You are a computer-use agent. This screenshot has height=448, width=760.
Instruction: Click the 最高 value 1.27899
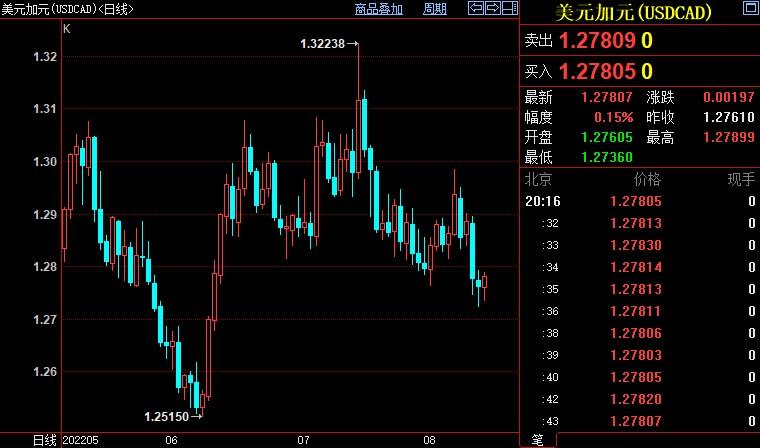coord(728,138)
